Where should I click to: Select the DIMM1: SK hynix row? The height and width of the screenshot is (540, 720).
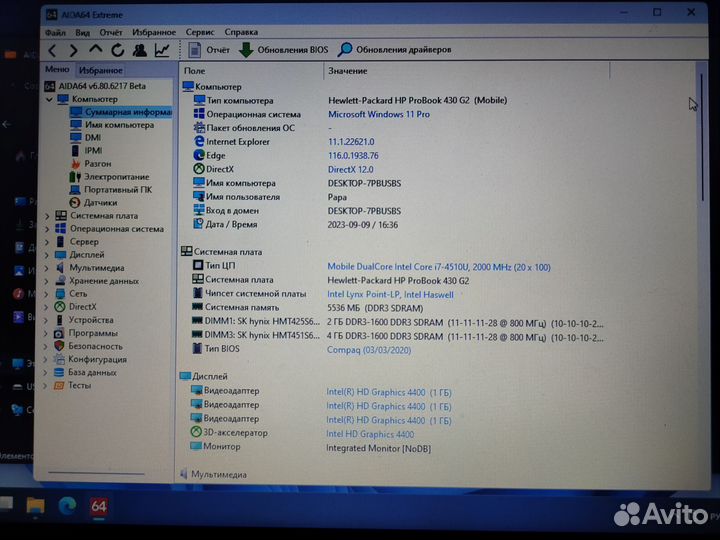click(x=396, y=323)
